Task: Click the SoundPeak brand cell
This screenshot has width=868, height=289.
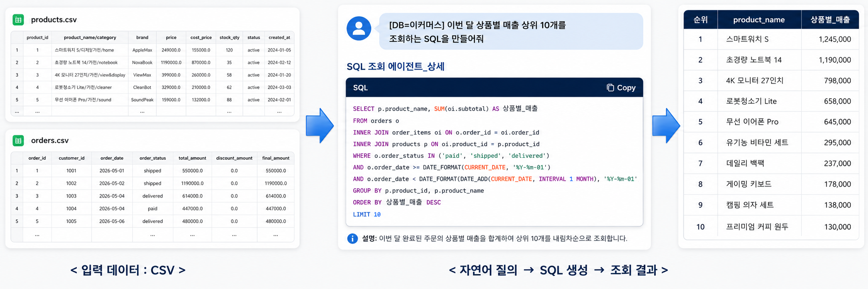Action: point(142,100)
